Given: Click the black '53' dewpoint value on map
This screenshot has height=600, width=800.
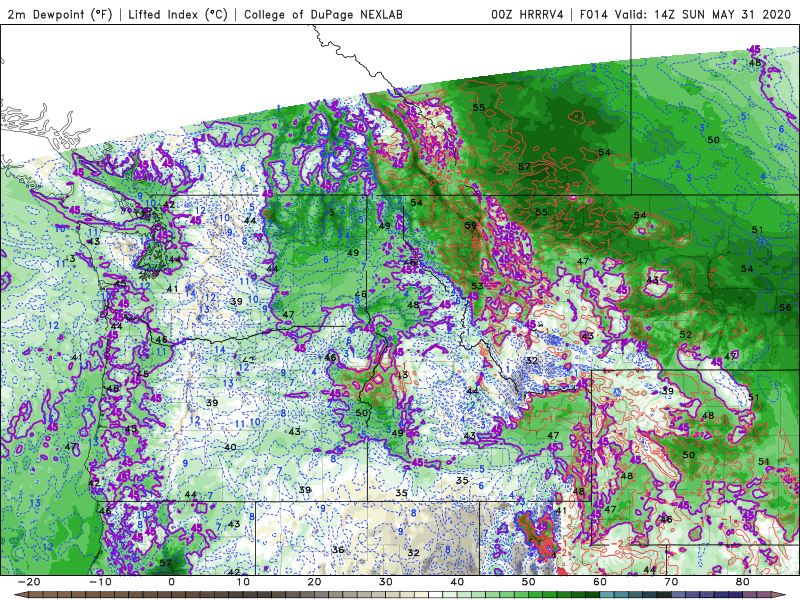Looking at the screenshot, I should click(477, 286).
